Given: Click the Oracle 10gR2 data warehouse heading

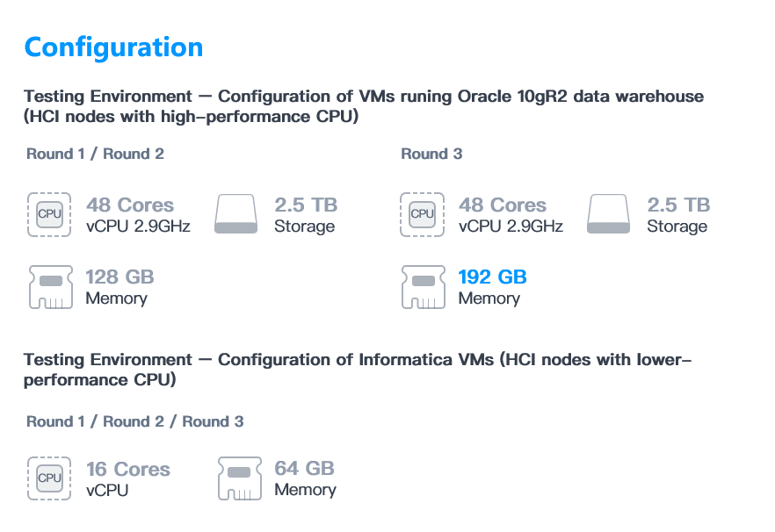Looking at the screenshot, I should click(x=364, y=106).
